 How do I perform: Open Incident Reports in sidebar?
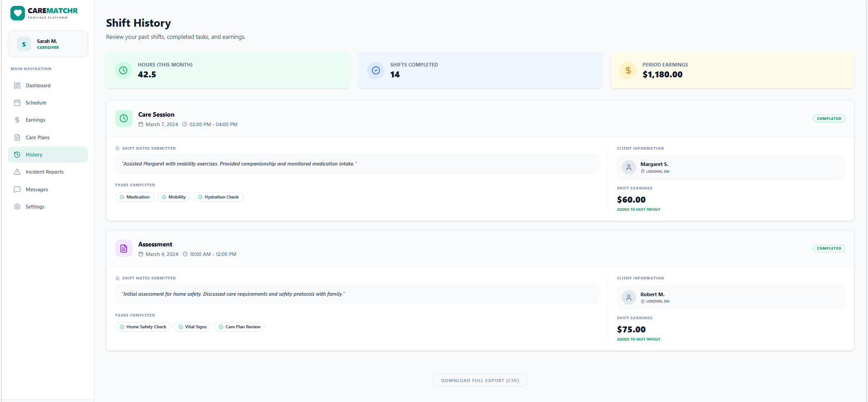[x=44, y=172]
